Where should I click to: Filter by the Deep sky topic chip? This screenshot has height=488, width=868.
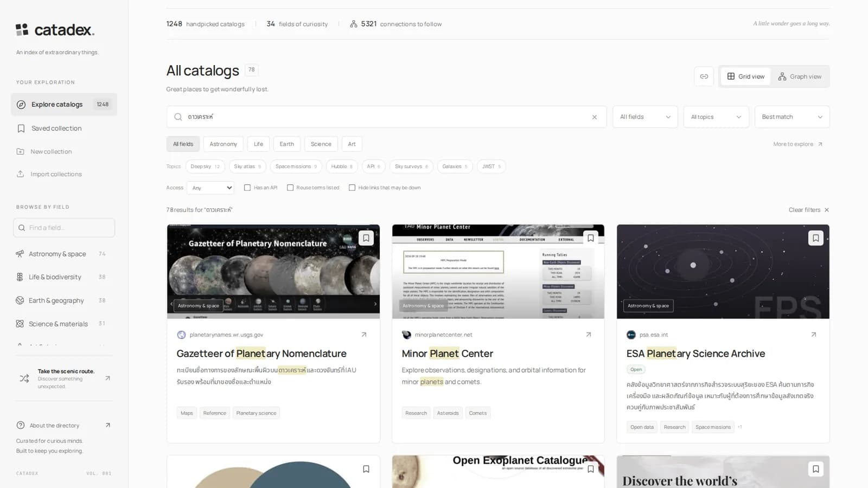coord(205,166)
